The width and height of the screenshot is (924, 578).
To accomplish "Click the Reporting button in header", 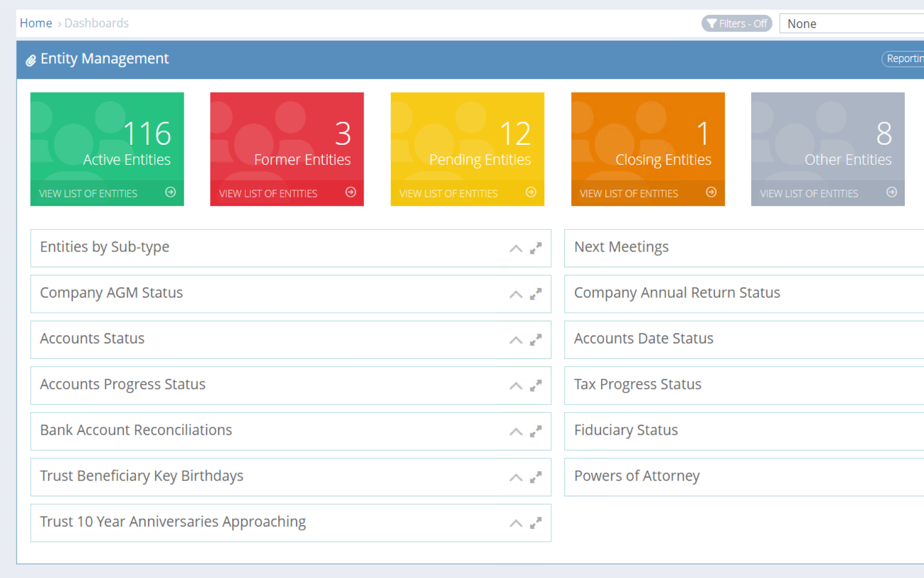I will (904, 58).
